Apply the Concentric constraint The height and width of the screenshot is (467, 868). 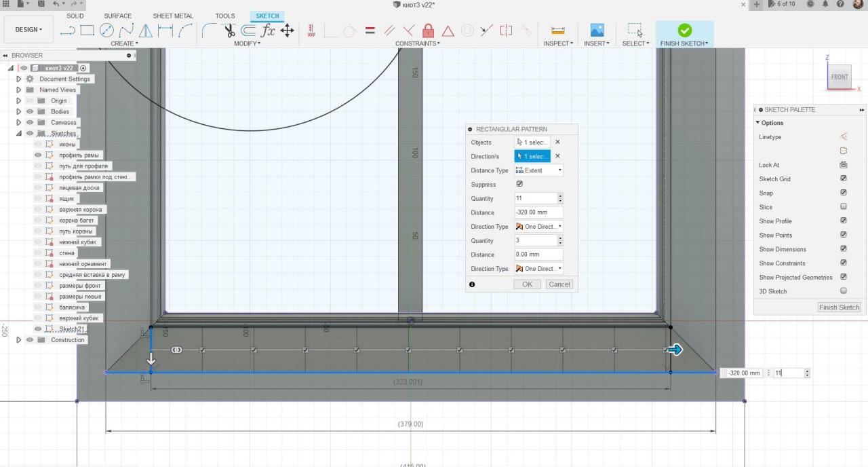467,30
